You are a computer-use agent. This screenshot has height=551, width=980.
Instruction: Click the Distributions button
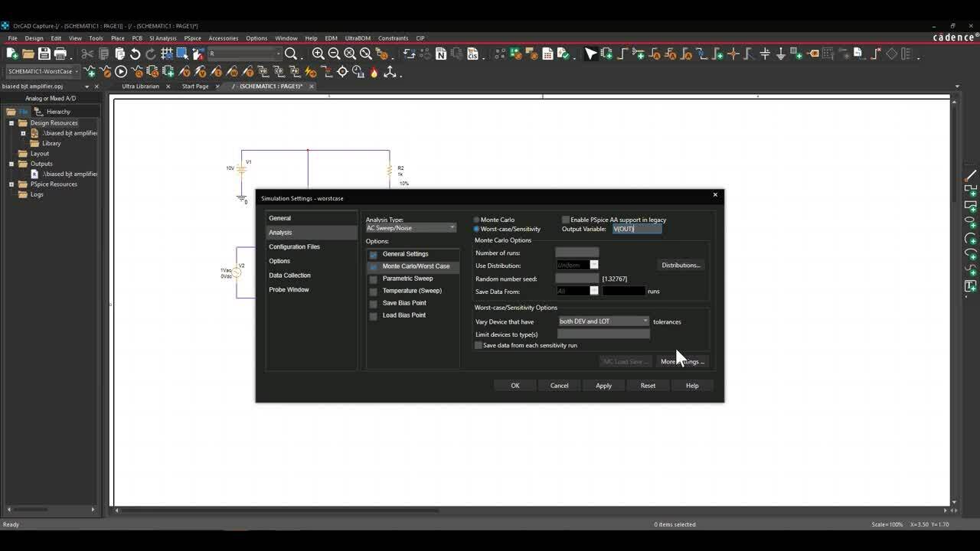pos(681,265)
